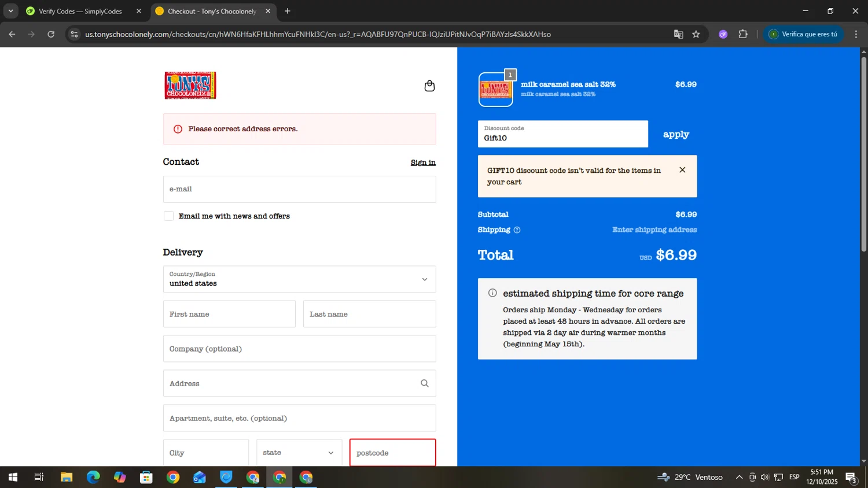Click the browser forward arrow
Viewport: 868px width, 488px height.
(x=31, y=34)
